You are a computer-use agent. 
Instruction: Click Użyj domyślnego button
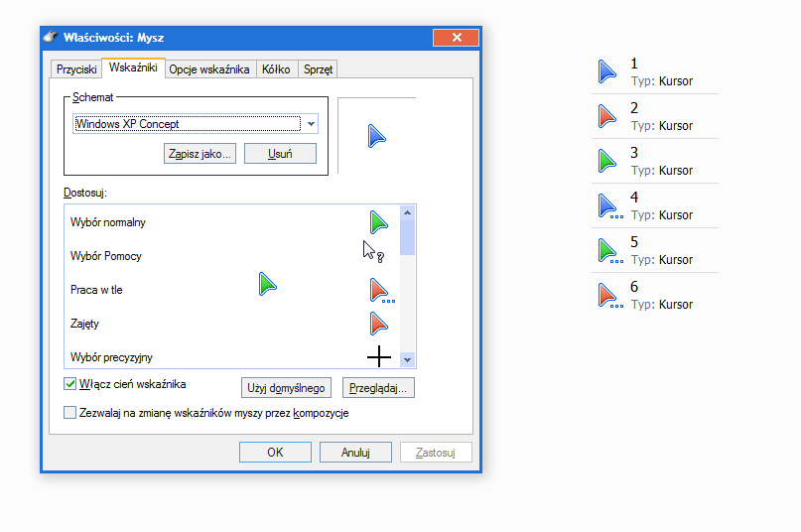click(286, 388)
